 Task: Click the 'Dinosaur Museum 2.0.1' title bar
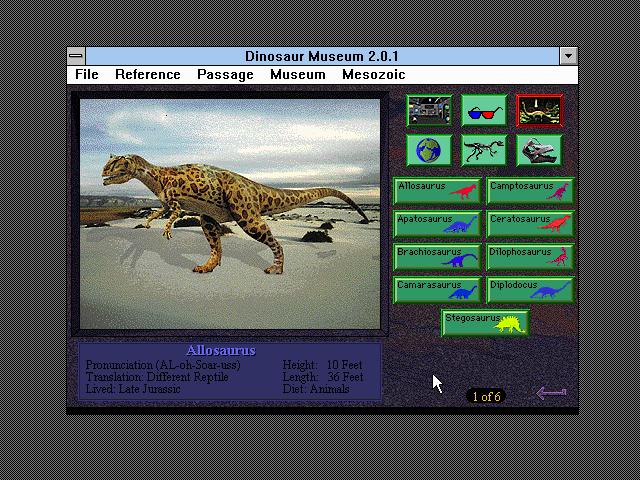pos(322,56)
